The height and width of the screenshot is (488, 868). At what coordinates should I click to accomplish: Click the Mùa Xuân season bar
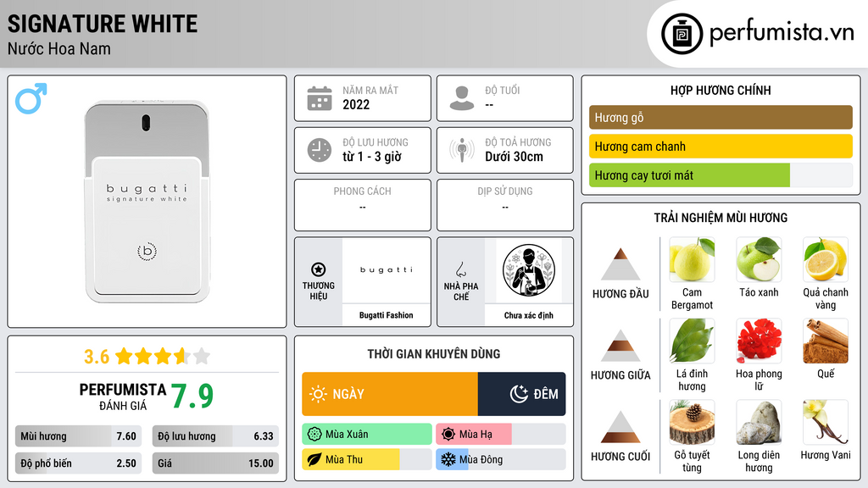coord(367,434)
